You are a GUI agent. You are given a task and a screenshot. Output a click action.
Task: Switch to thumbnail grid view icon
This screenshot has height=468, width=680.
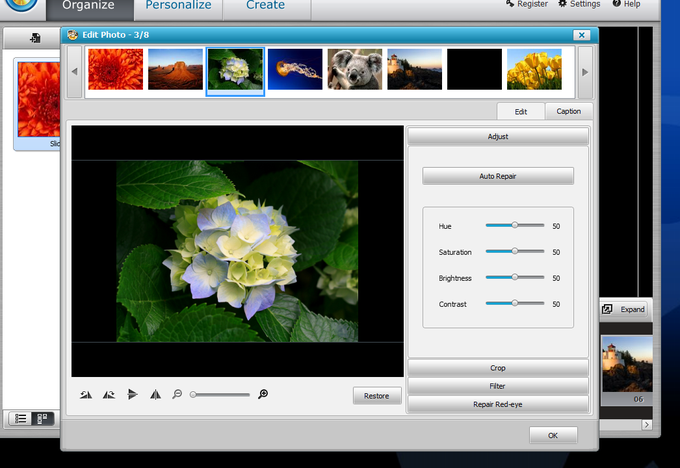[42, 419]
